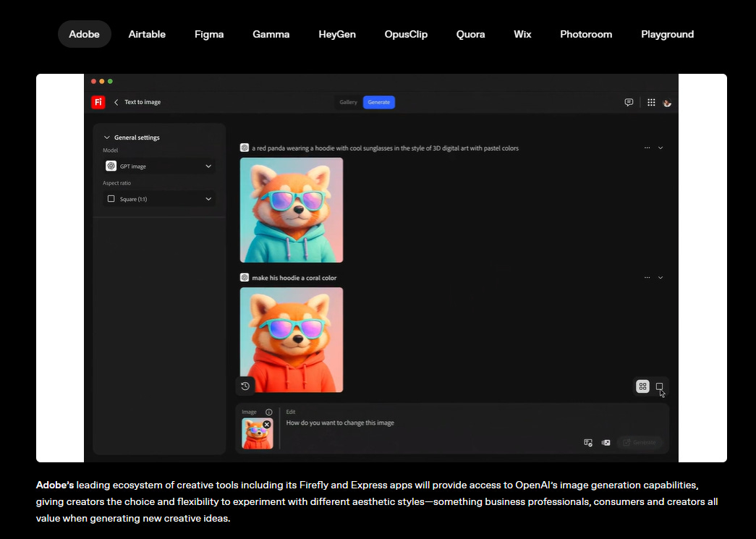
Task: Select the Photoroom tab
Action: click(586, 34)
